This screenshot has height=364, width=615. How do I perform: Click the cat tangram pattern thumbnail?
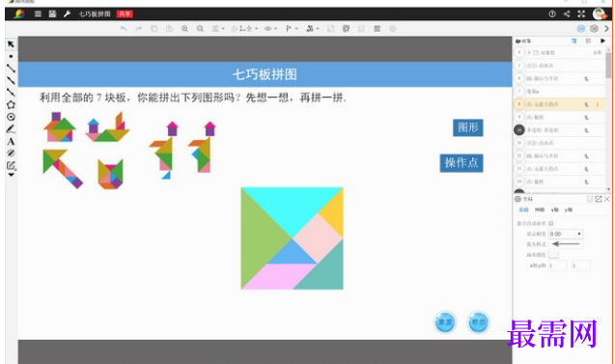110,174
